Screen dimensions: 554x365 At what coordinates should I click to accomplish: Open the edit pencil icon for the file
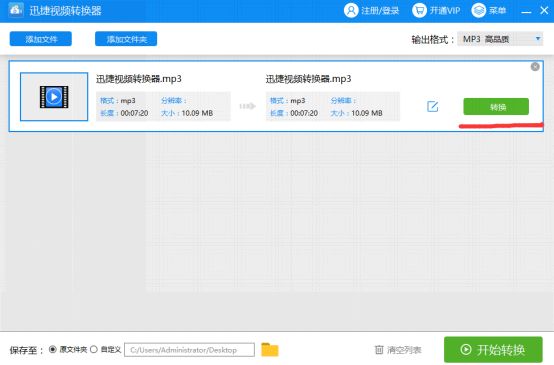[x=432, y=106]
